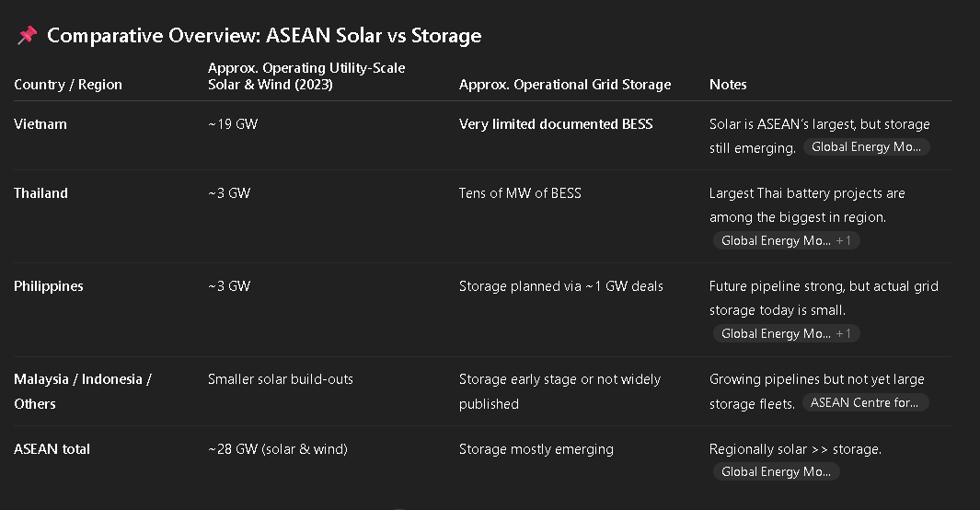
Task: Click the Very limited documented BESS cell
Action: coord(556,124)
